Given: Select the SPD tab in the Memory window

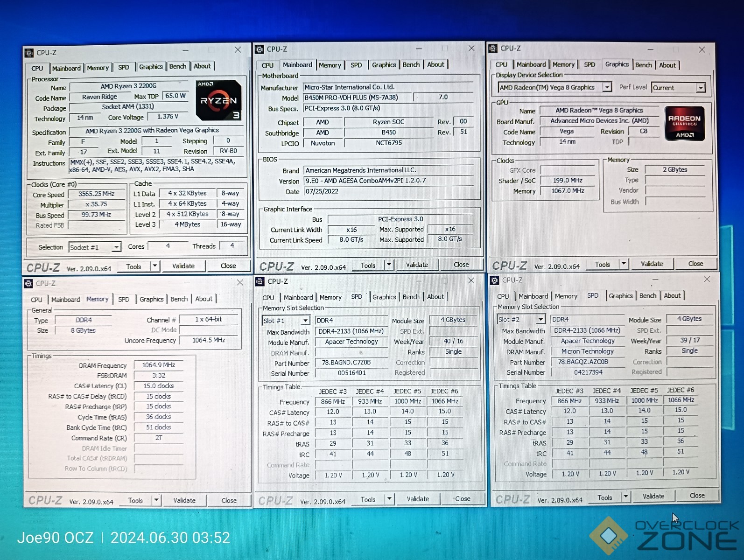Looking at the screenshot, I should (124, 300).
